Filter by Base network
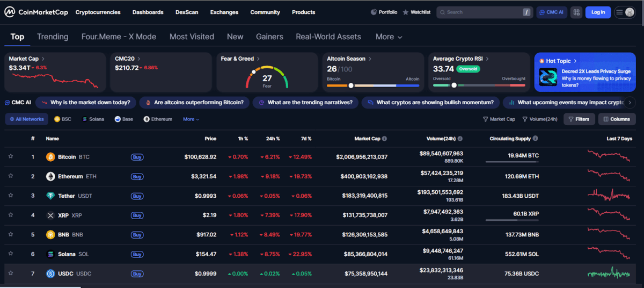Image resolution: width=644 pixels, height=288 pixels. click(123, 119)
